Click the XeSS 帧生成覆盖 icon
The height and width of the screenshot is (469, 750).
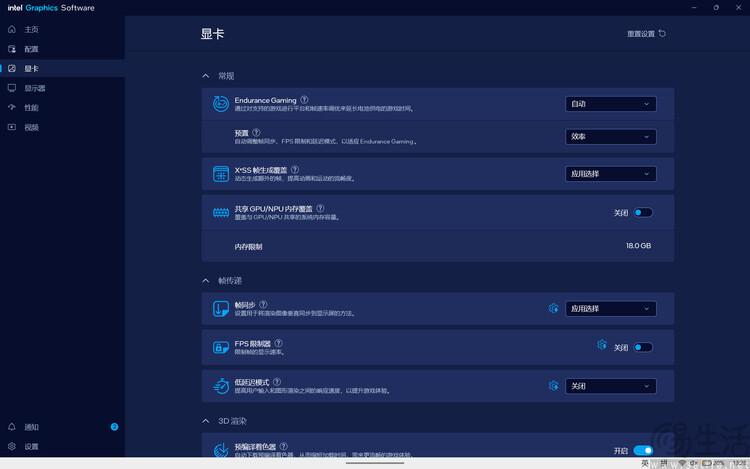coord(221,174)
